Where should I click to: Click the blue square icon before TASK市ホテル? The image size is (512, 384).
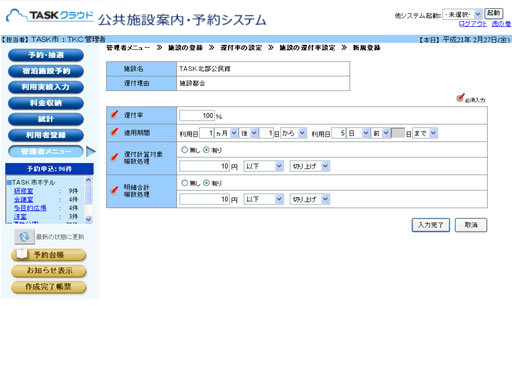[9, 182]
